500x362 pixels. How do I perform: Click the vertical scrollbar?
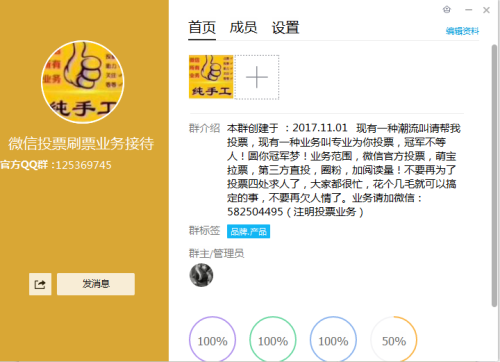point(494,176)
